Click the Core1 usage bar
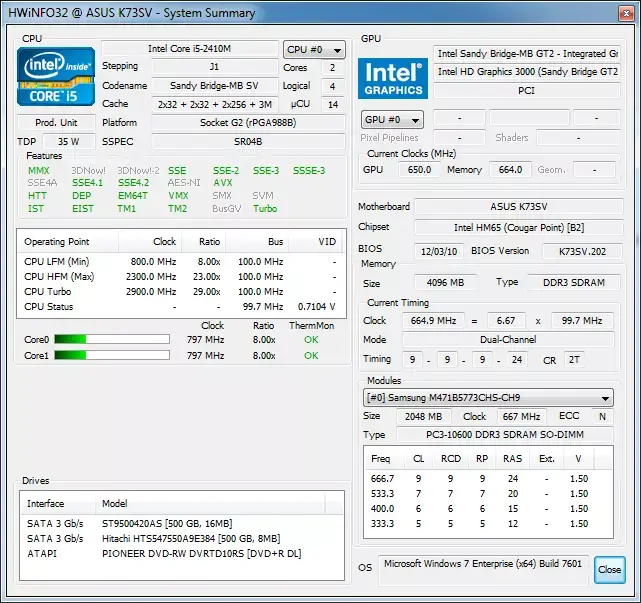Screen dimensions: 641x603 click(112, 355)
